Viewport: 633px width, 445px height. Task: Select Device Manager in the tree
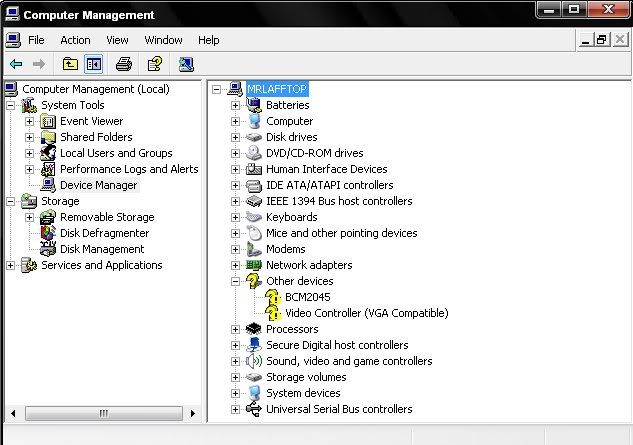pos(99,185)
